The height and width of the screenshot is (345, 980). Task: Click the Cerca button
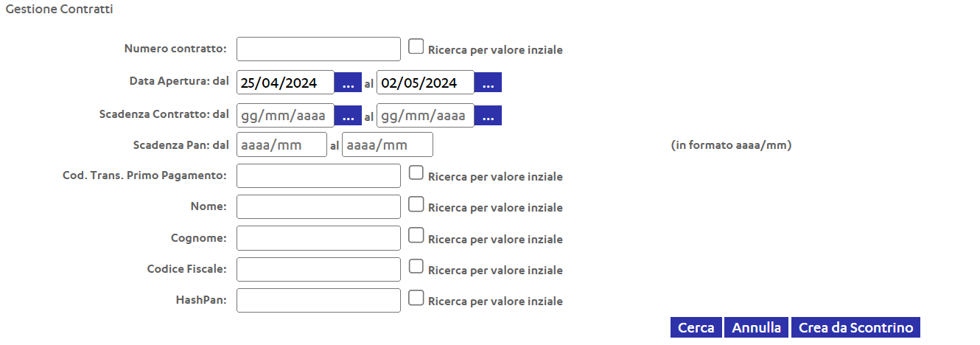tap(696, 328)
